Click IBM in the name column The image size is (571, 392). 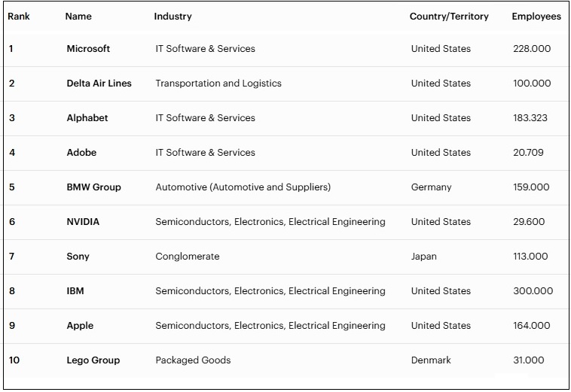tap(75, 291)
